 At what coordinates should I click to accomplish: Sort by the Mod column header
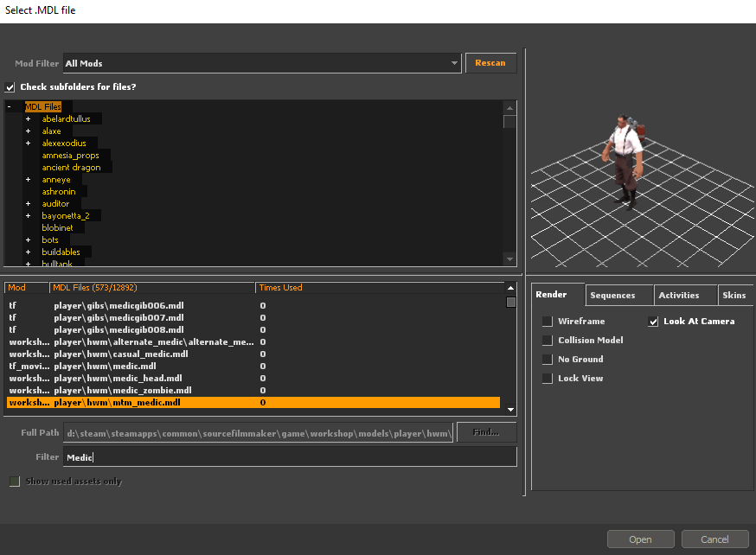coord(27,288)
